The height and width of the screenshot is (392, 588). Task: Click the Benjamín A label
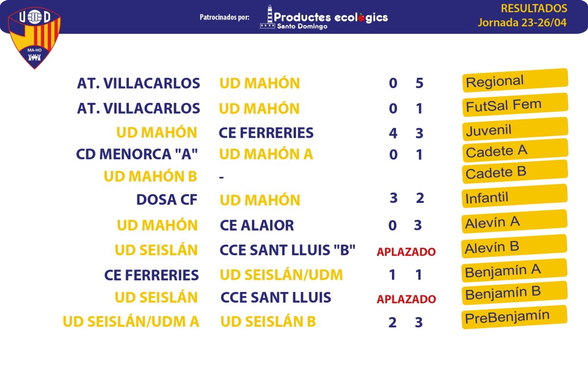coord(515,270)
